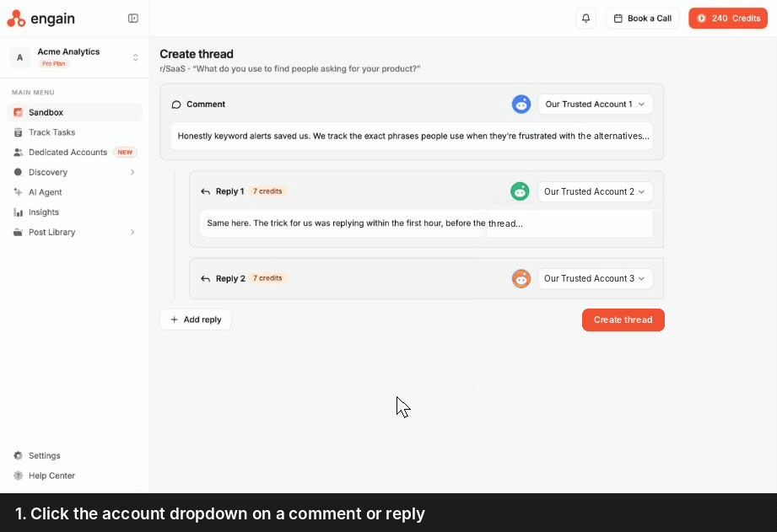The height and width of the screenshot is (532, 777).
Task: Click the Help Center icon
Action: [x=18, y=476]
